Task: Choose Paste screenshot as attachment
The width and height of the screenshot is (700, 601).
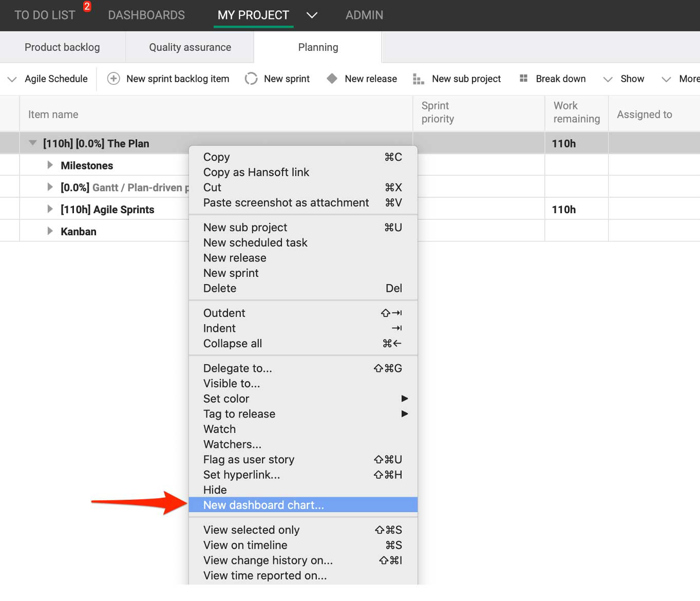Action: click(303, 203)
